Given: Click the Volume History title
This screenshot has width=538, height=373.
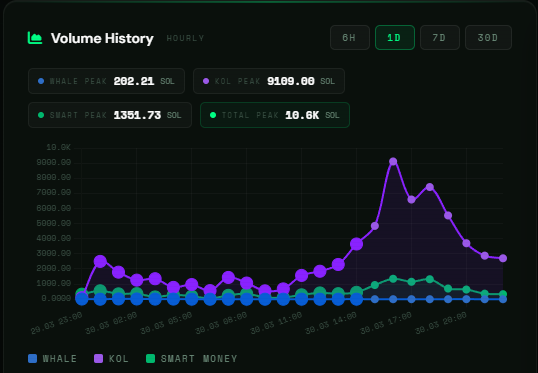Looking at the screenshot, I should [x=102, y=38].
